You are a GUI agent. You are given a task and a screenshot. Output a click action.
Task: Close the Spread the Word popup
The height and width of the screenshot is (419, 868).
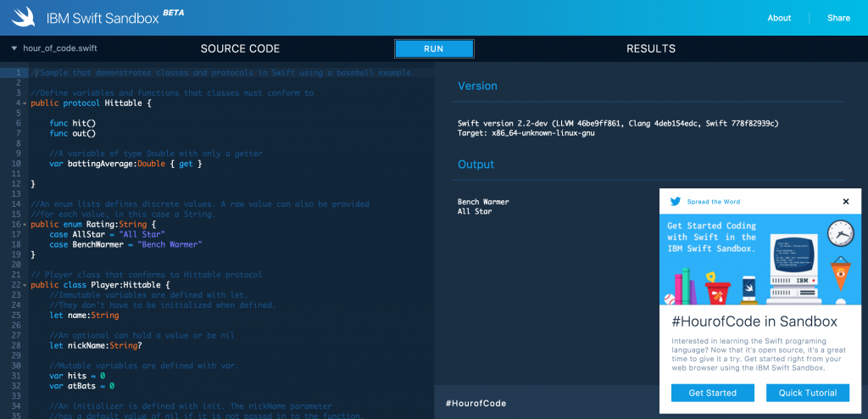click(846, 202)
